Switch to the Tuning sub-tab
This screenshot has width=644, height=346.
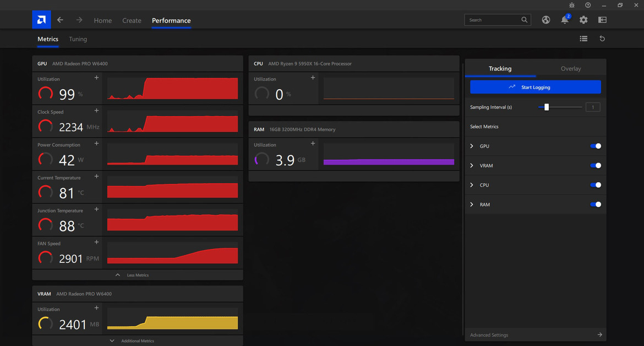click(x=78, y=39)
